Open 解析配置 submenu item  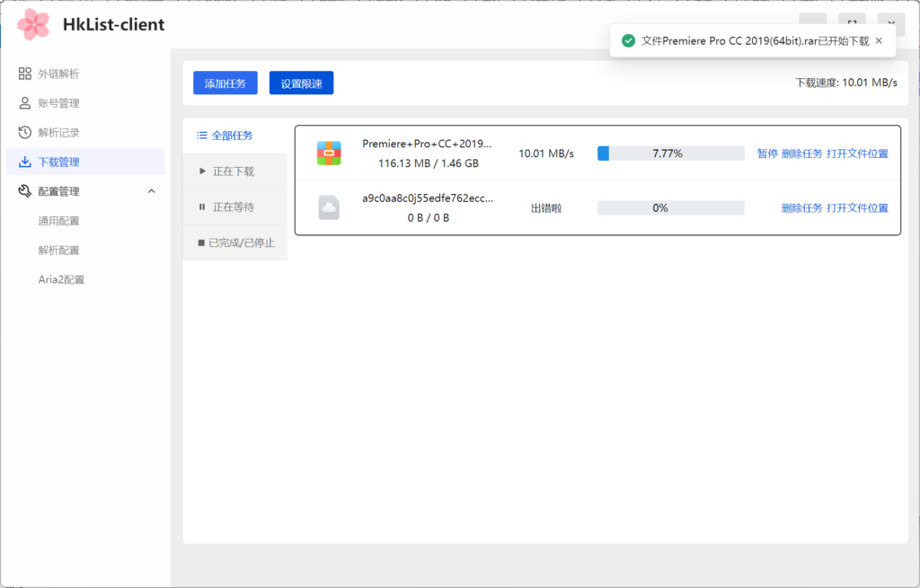(58, 250)
